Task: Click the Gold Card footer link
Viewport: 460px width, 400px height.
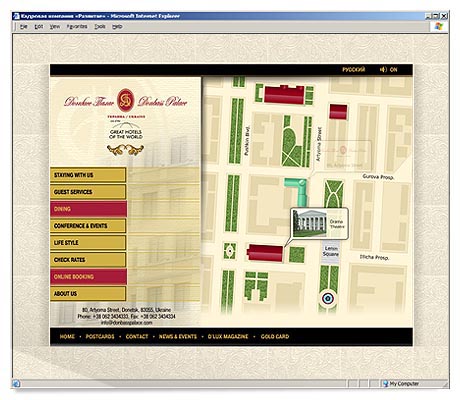Action: 275,336
